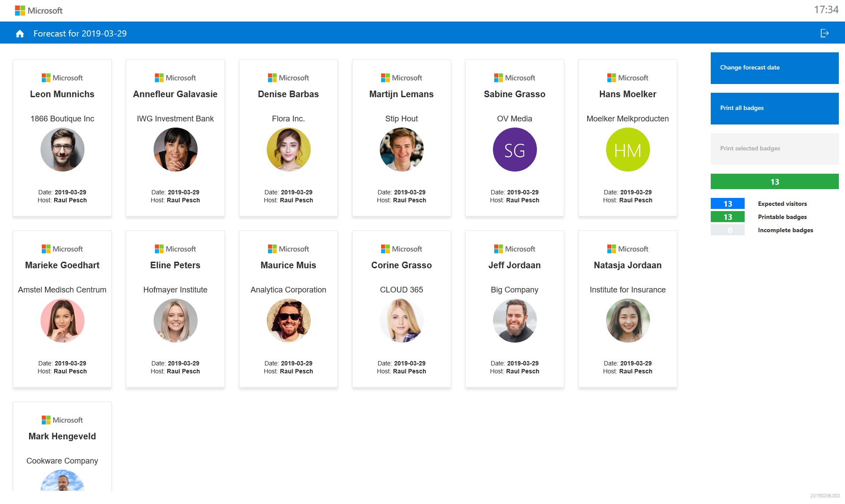This screenshot has width=845, height=504.
Task: Select Annefleur Galavasie's badge name
Action: [175, 94]
